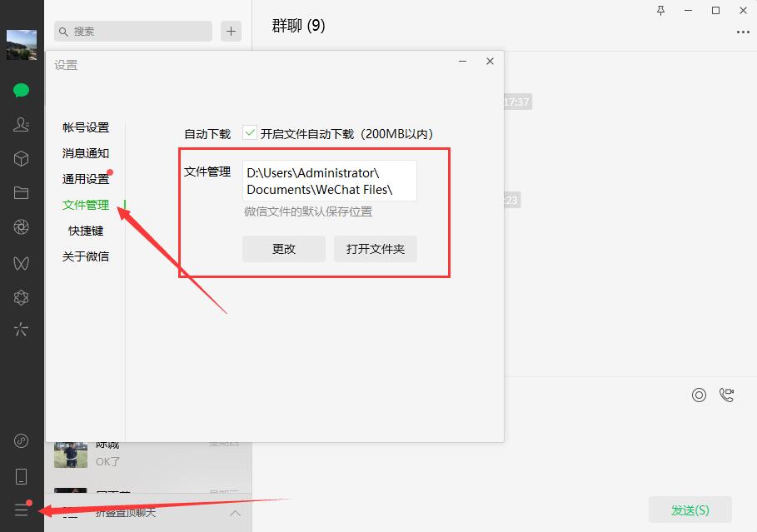
Task: Disable 开启文件自动下载 checkbox
Action: [248, 133]
